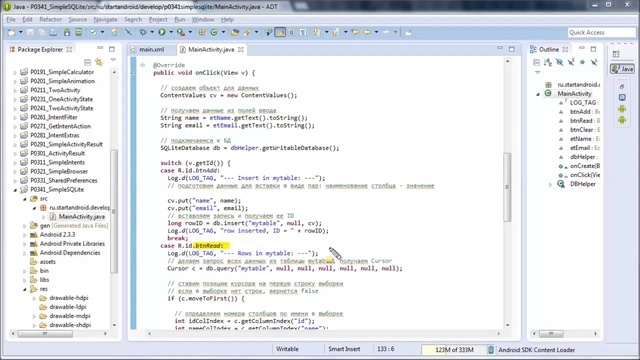Click the Debug bug icon

pyautogui.click(x=143, y=32)
